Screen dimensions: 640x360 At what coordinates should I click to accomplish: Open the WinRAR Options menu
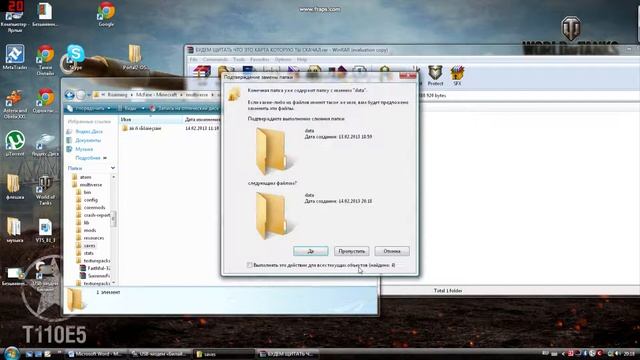[x=283, y=60]
